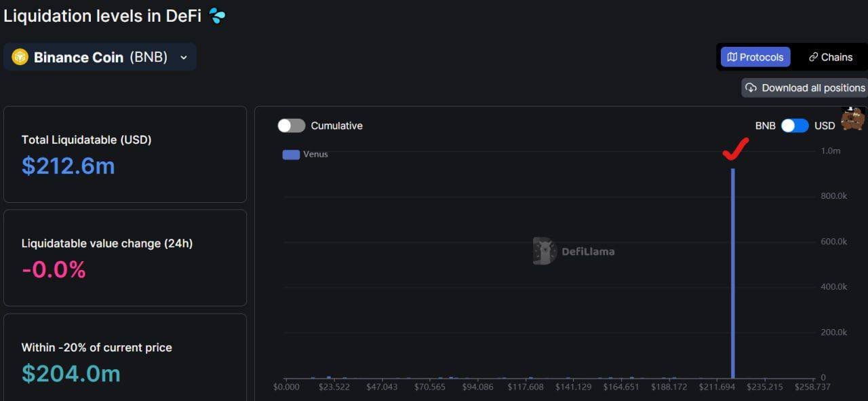Screen dimensions: 868x401
Task: Click the -0.0% value change figure
Action: click(54, 269)
